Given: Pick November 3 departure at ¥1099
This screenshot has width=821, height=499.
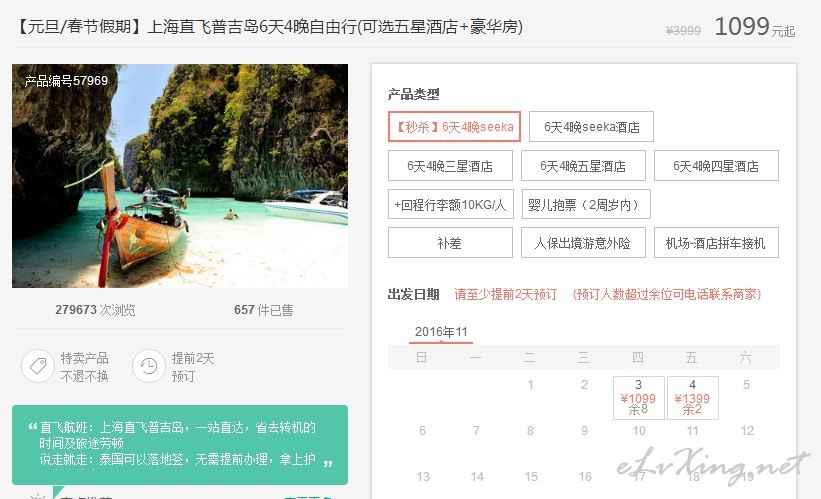Looking at the screenshot, I should tap(639, 398).
